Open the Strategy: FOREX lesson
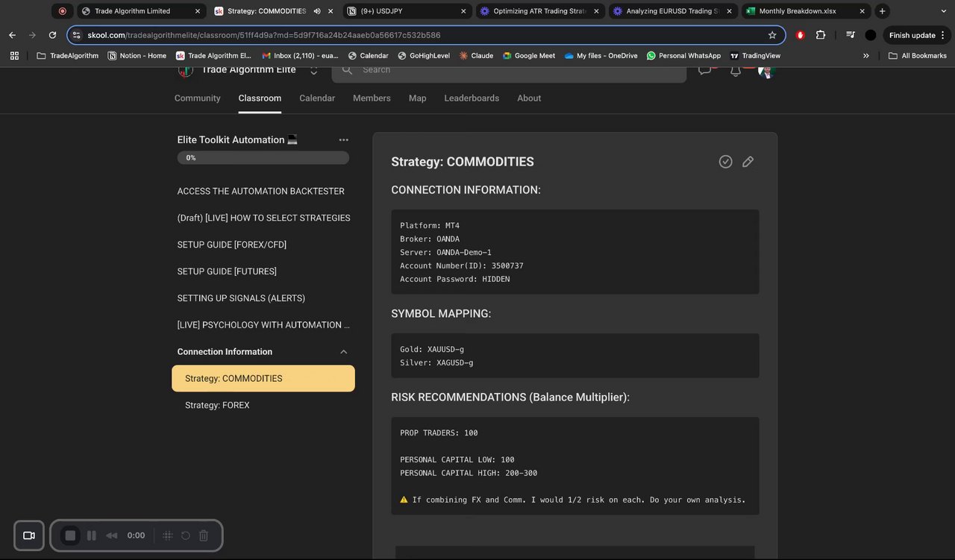Screen dimensions: 955x560 tap(217, 406)
